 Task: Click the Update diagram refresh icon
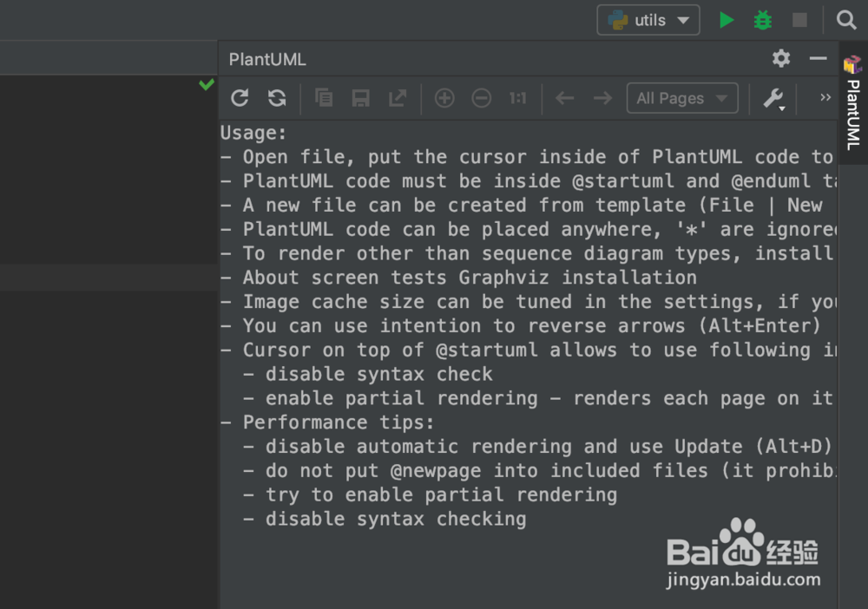[240, 98]
